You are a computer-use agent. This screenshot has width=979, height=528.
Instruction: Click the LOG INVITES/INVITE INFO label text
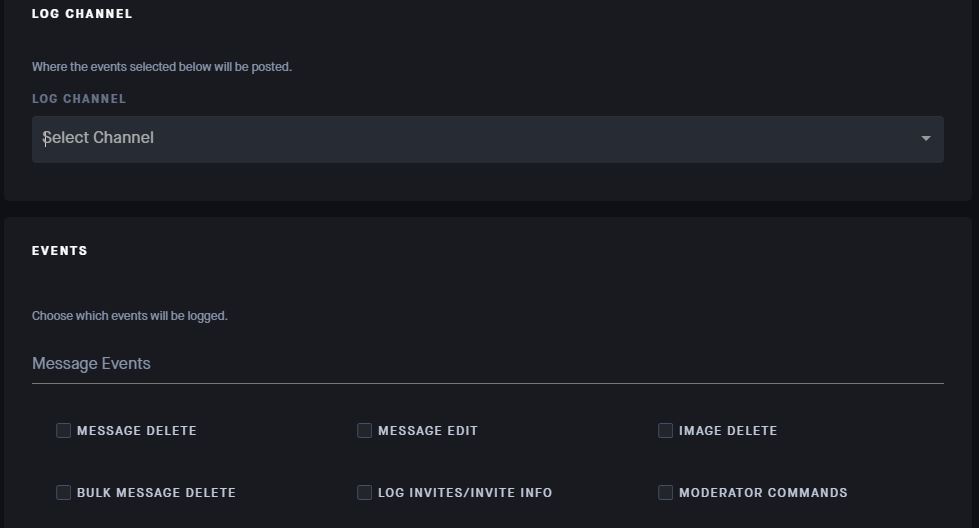pyautogui.click(x=465, y=493)
